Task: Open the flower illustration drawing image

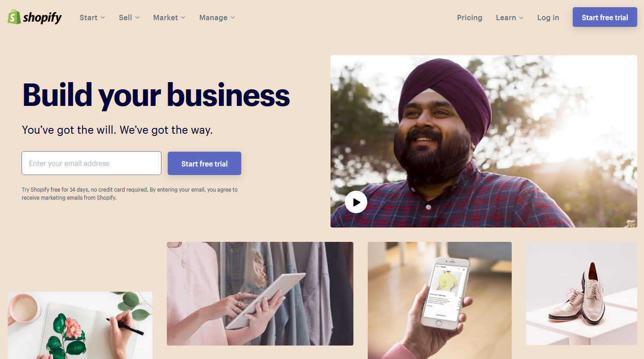Action: pos(80,325)
